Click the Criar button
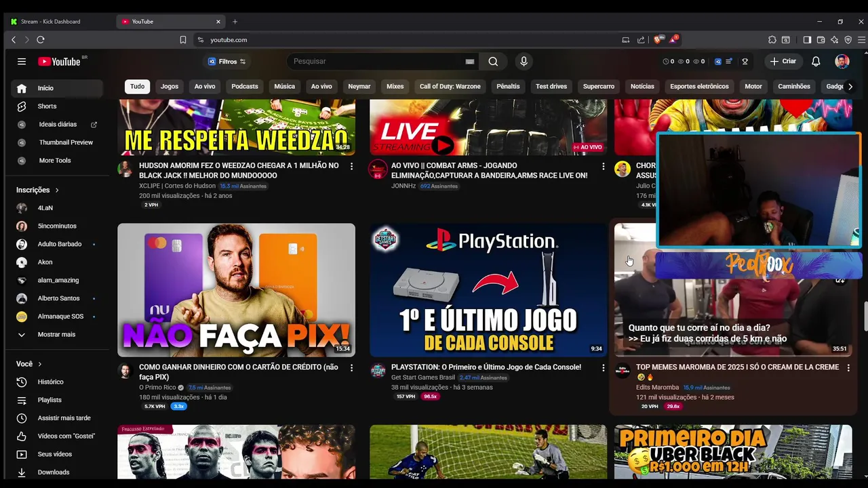The height and width of the screenshot is (488, 868). tap(783, 61)
